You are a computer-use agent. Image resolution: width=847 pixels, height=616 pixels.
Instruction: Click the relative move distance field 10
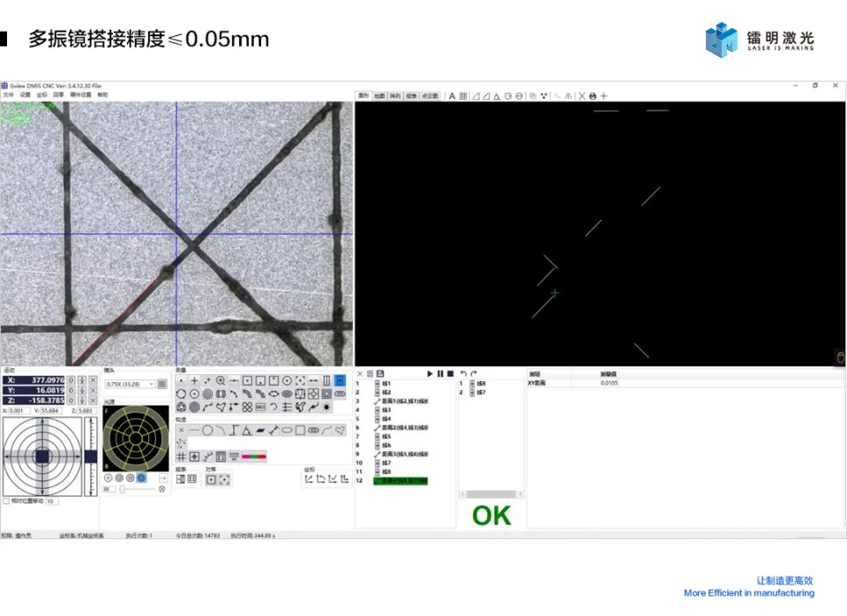[x=52, y=501]
